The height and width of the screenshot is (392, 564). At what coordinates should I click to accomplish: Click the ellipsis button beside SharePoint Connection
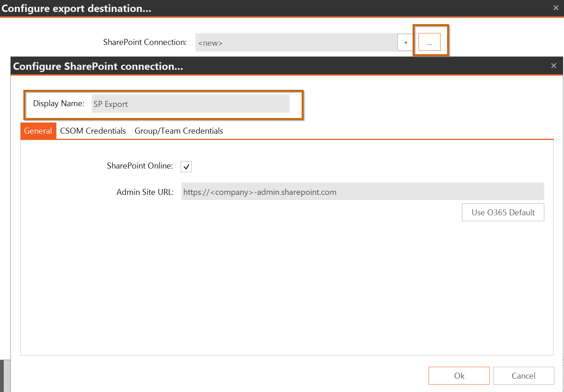430,42
